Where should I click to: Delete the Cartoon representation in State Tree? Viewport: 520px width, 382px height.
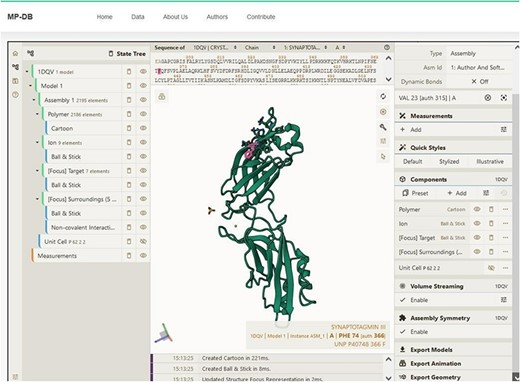click(129, 128)
